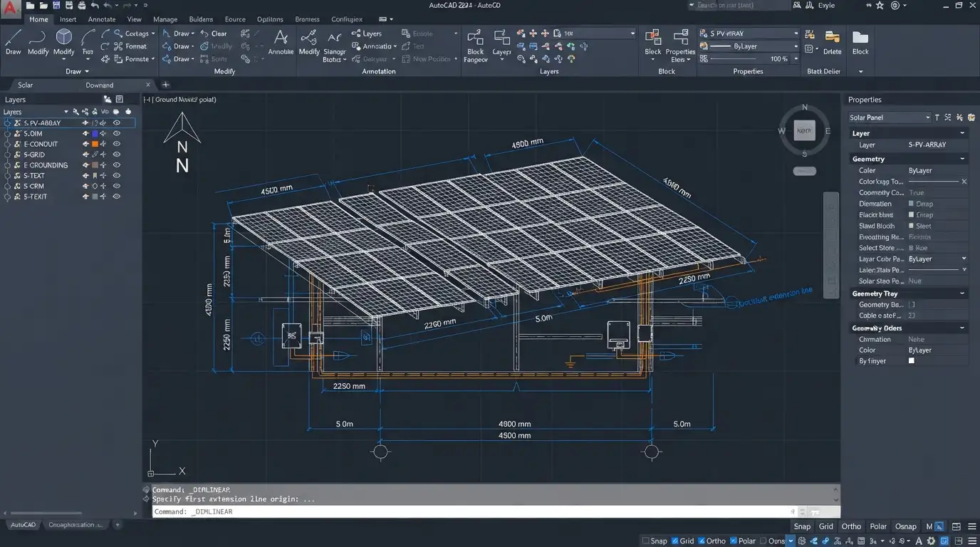
Task: Click the title bar search box
Action: [x=739, y=5]
